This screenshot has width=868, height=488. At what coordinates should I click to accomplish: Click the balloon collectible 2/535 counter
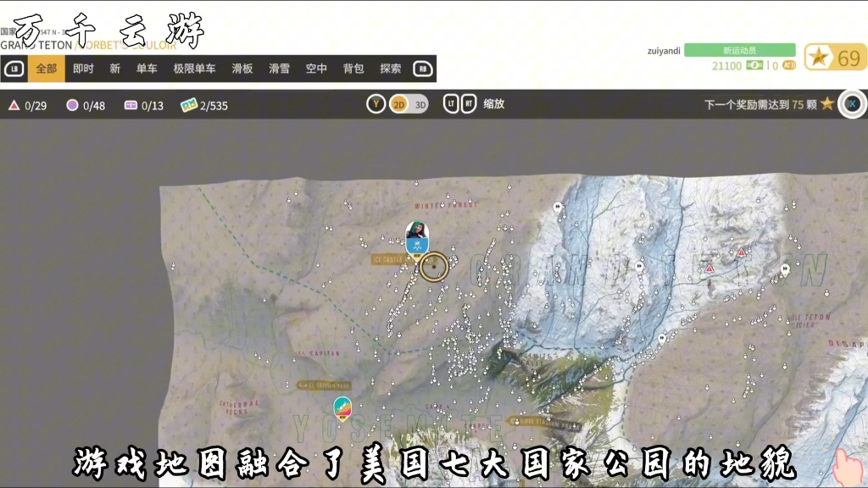point(204,105)
